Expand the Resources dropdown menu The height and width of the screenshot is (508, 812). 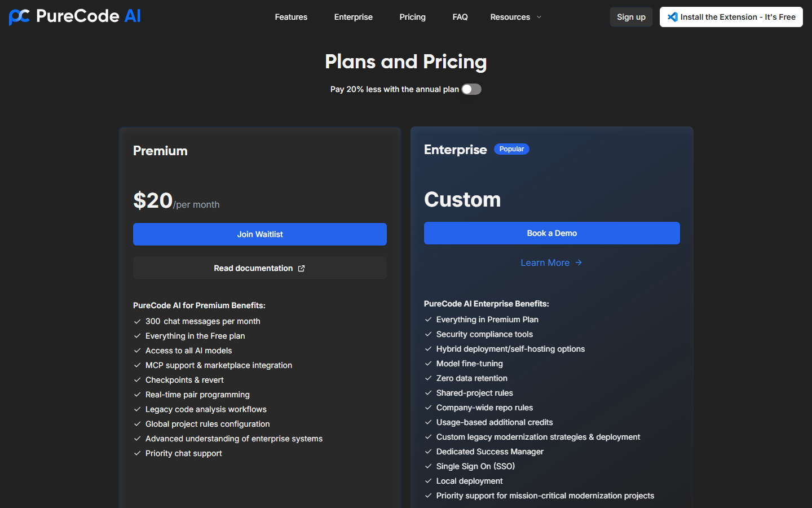click(x=515, y=17)
